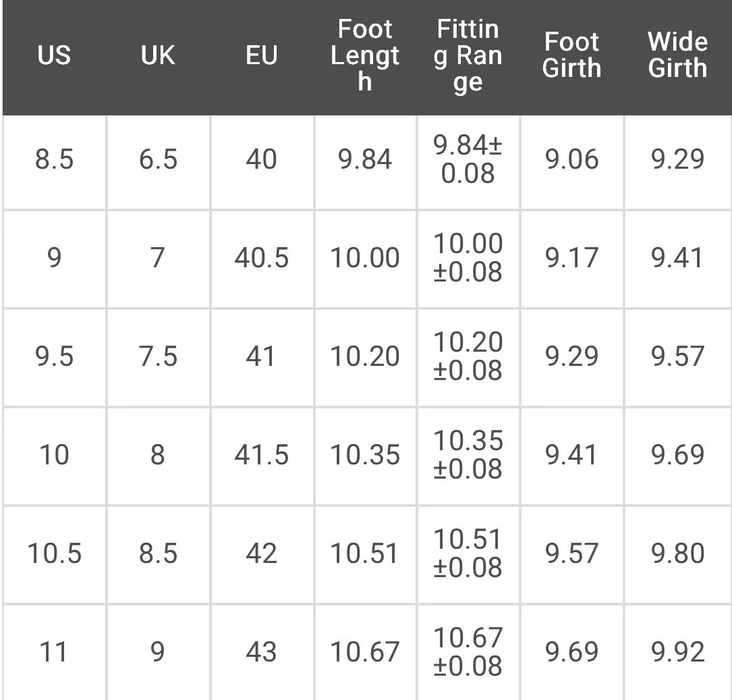This screenshot has width=732, height=700.
Task: Click the 10.67 foot length cell
Action: click(x=365, y=653)
